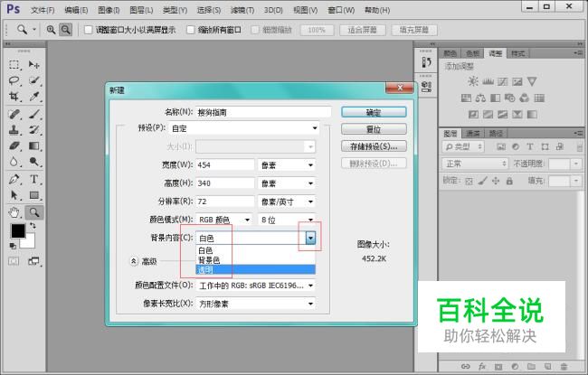Click the Reset button in New dialog

(374, 129)
